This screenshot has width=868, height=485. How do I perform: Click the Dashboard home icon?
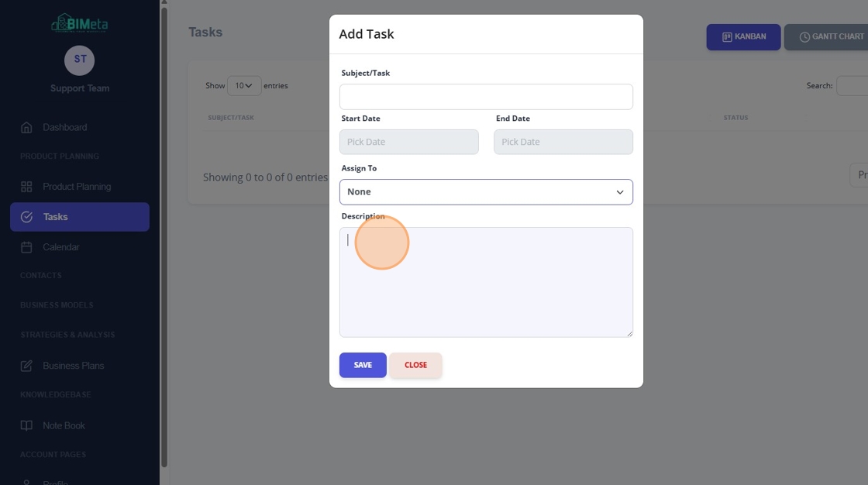(x=26, y=127)
